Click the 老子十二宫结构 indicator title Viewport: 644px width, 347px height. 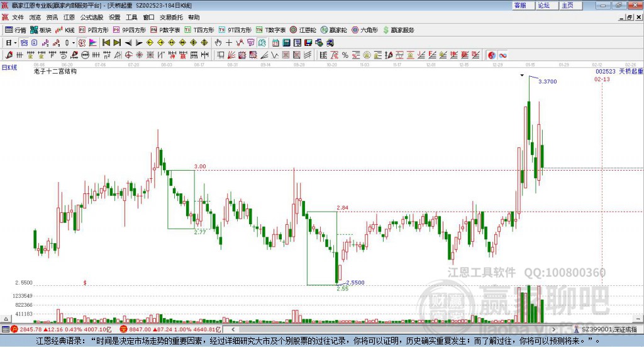point(55,71)
